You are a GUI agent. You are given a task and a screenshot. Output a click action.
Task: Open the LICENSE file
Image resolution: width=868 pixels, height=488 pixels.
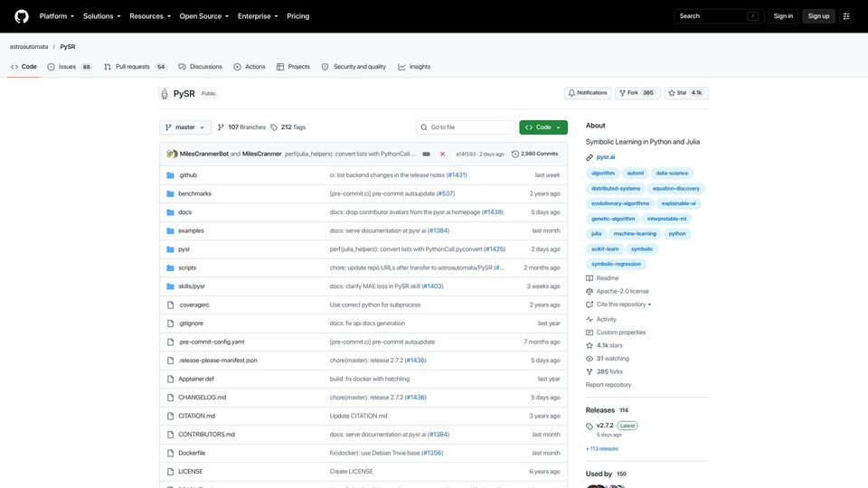point(191,472)
